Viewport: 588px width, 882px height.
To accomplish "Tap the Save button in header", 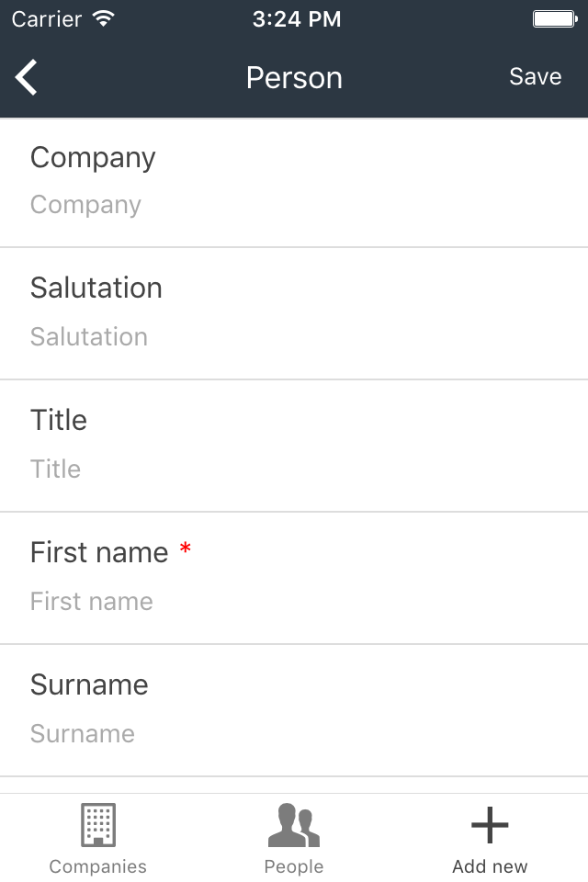I will tap(535, 76).
